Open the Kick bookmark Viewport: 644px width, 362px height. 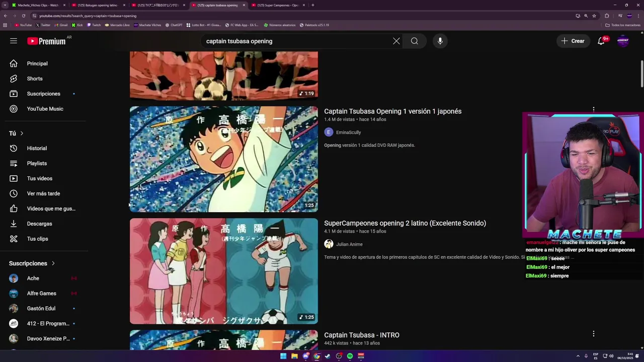tap(77, 25)
